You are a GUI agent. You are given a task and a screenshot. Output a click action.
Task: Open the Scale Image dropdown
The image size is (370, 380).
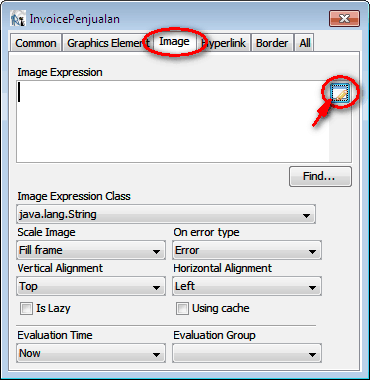91,250
